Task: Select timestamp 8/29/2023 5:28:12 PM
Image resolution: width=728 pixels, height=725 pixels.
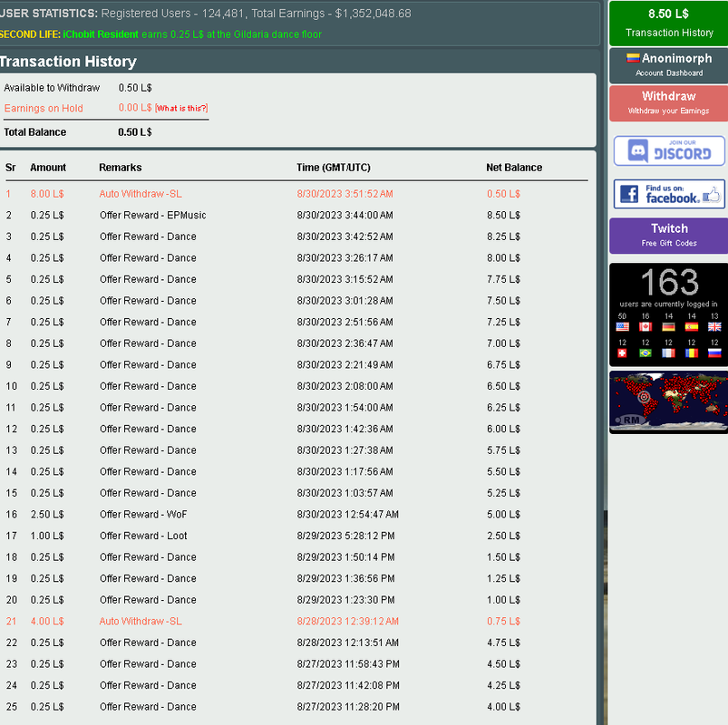Action: point(346,536)
